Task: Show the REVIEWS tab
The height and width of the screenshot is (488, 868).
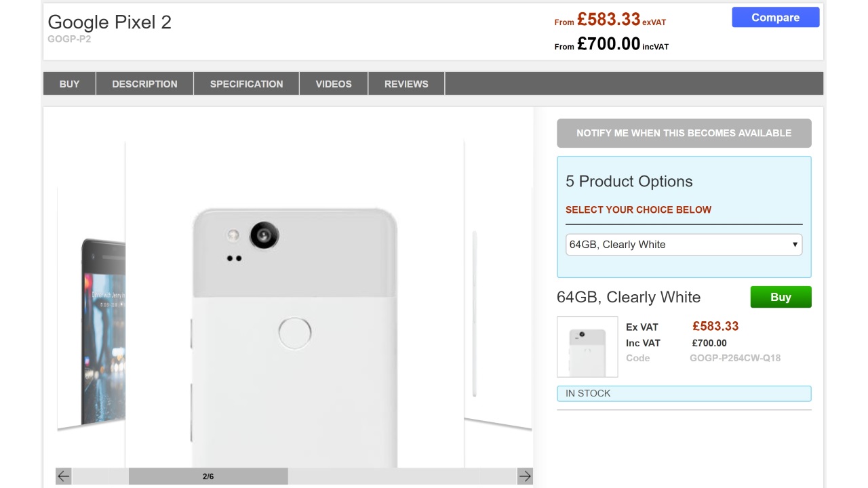Action: [406, 84]
